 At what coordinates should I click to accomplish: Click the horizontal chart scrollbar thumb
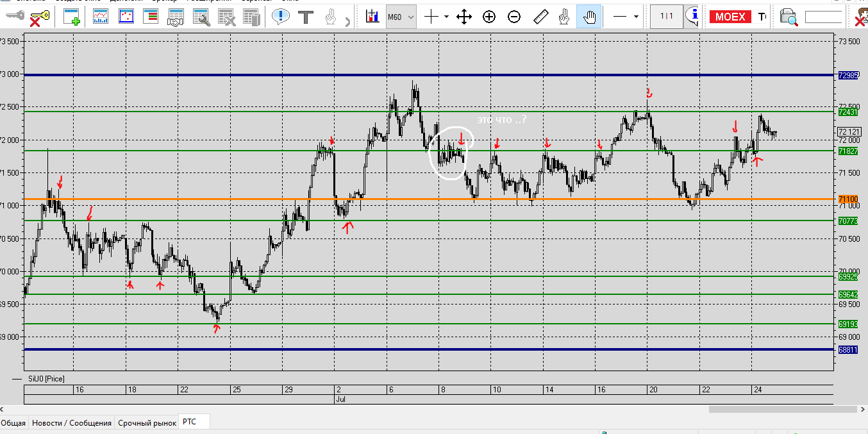(782, 409)
